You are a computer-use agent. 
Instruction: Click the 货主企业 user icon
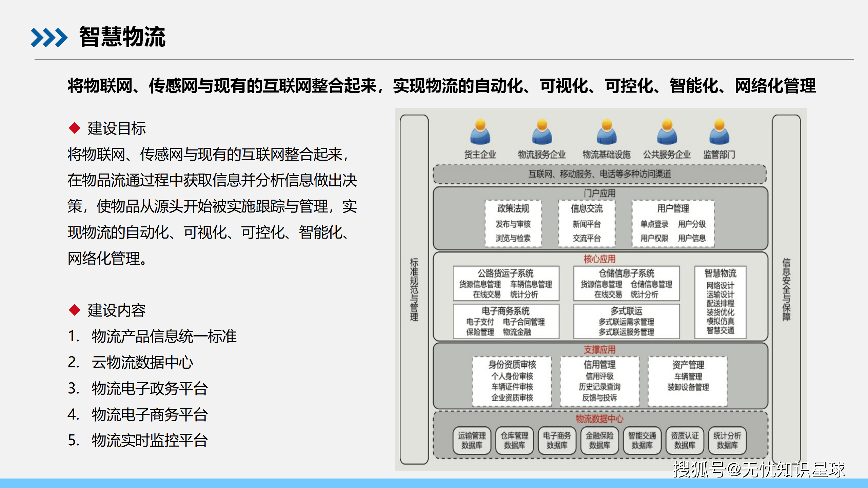coord(480,132)
